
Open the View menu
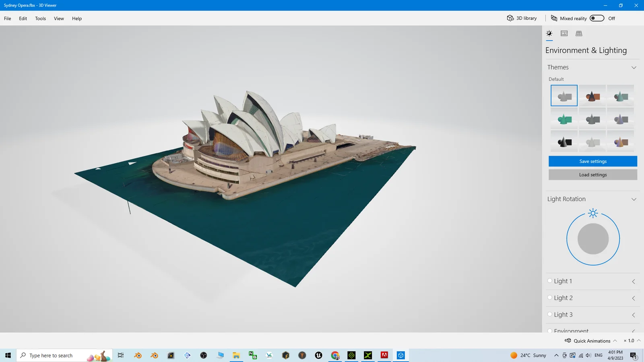click(59, 18)
